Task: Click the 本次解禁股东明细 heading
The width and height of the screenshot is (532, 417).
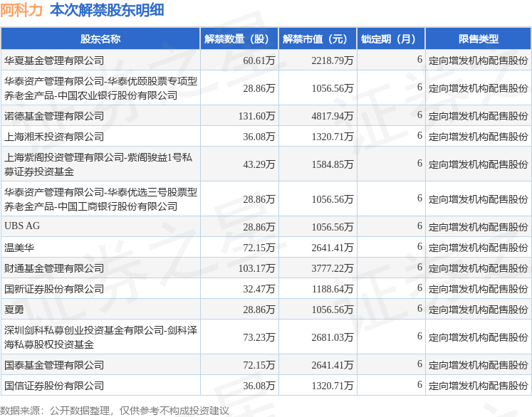Action: point(107,10)
